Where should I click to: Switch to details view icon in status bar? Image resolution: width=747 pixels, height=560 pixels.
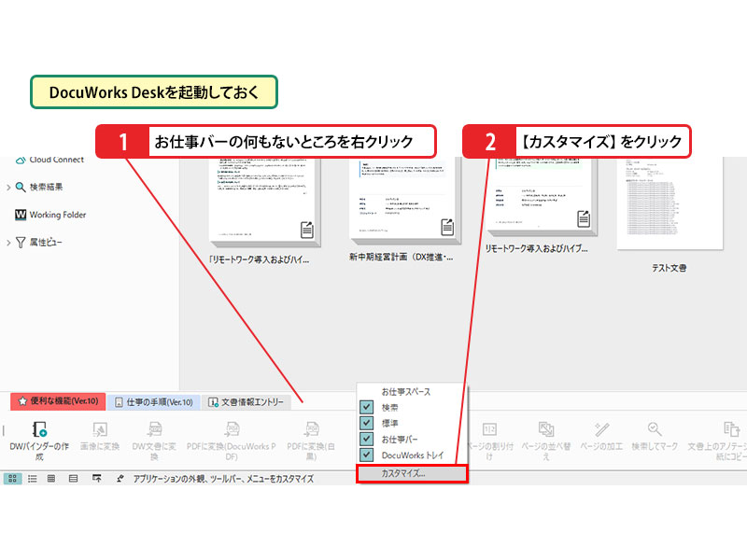tap(73, 479)
